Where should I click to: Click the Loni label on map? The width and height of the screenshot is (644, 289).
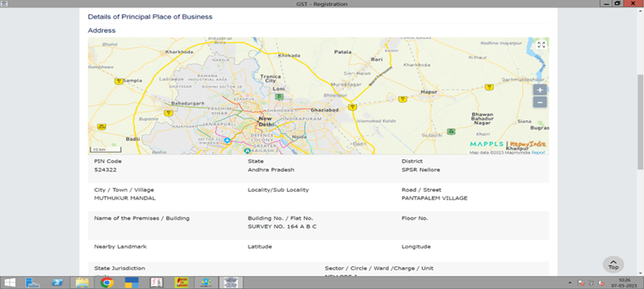click(278, 88)
